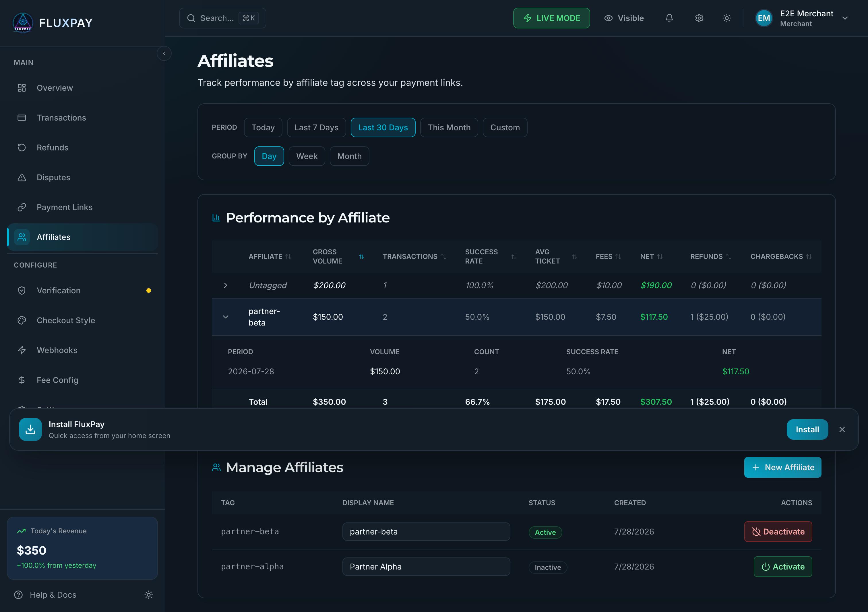Sort by Transactions column
This screenshot has width=868, height=612.
point(414,256)
